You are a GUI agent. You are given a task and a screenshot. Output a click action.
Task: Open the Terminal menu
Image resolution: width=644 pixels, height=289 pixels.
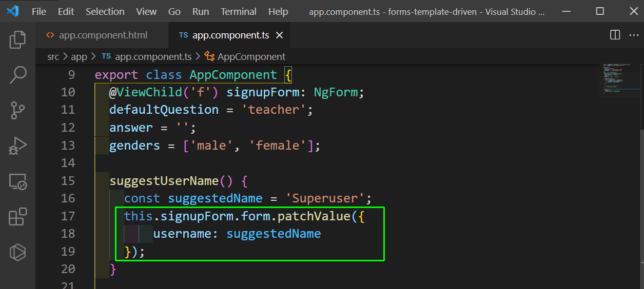[x=239, y=11]
